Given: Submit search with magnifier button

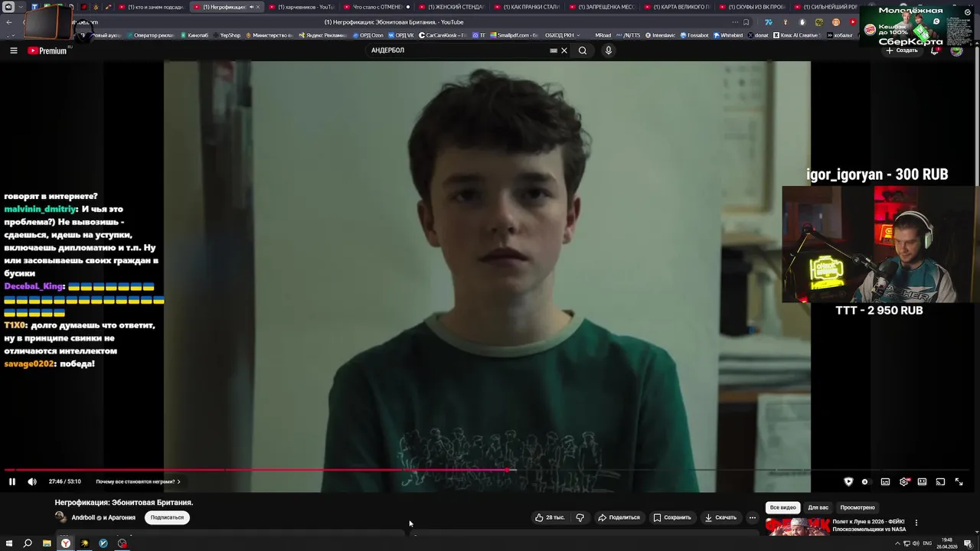Looking at the screenshot, I should [x=583, y=51].
